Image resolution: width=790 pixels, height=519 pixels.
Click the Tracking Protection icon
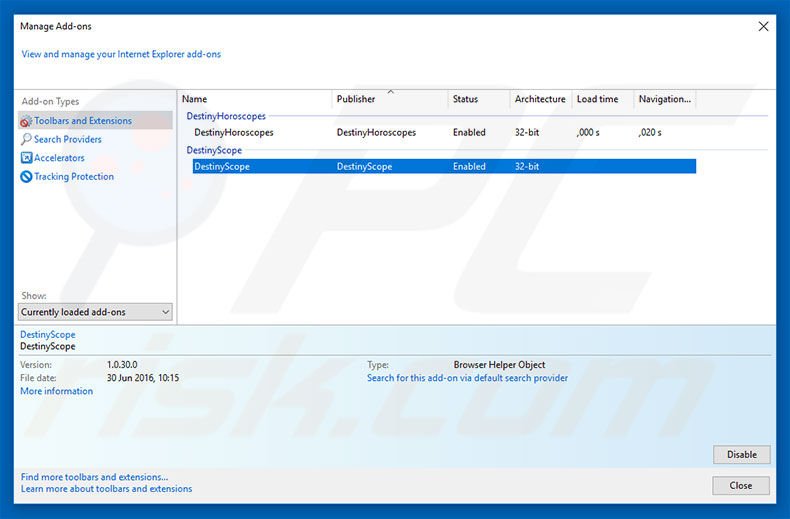tap(26, 177)
